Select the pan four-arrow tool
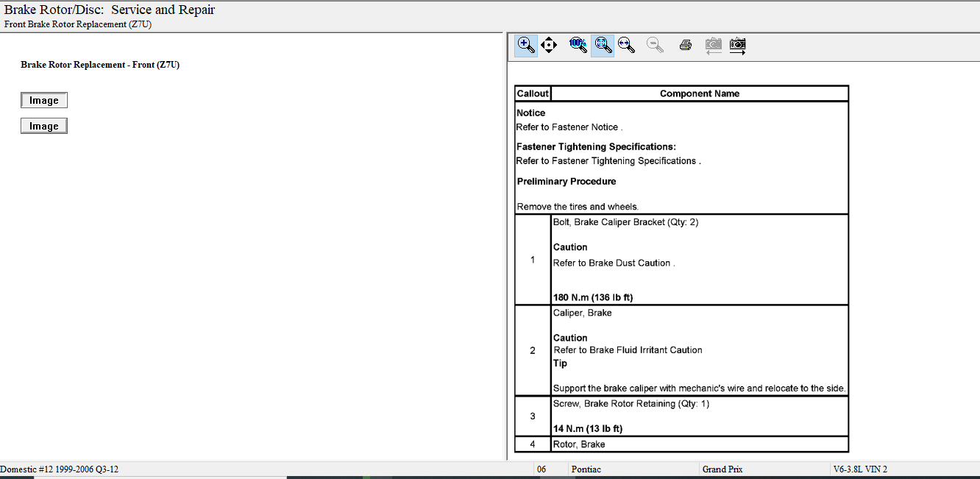Image resolution: width=980 pixels, height=479 pixels. point(549,46)
